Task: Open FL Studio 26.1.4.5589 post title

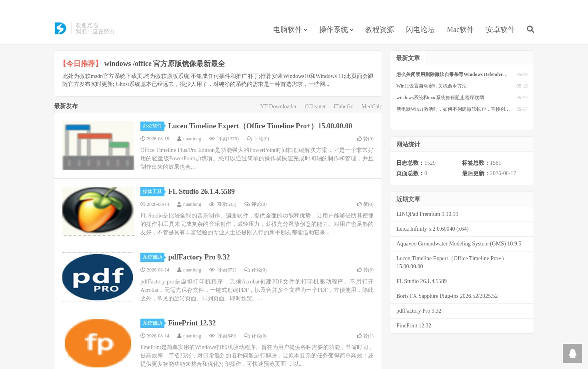Action: click(x=201, y=191)
